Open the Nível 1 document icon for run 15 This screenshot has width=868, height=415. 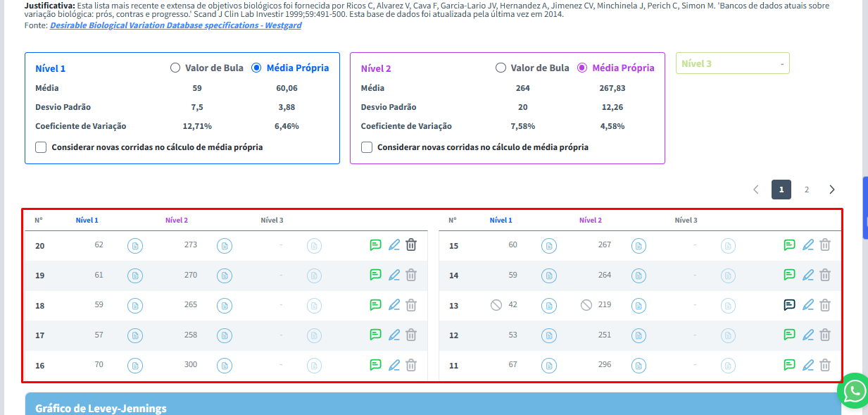(548, 246)
